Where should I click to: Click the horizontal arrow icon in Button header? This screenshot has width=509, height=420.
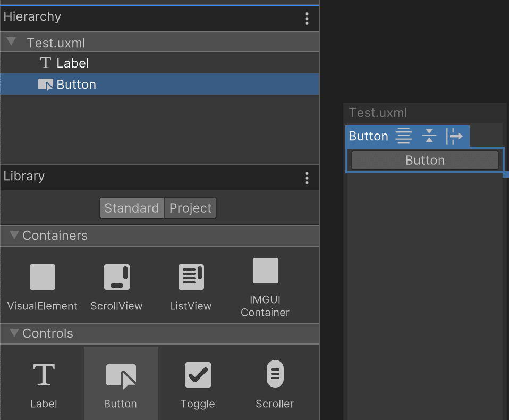click(454, 136)
